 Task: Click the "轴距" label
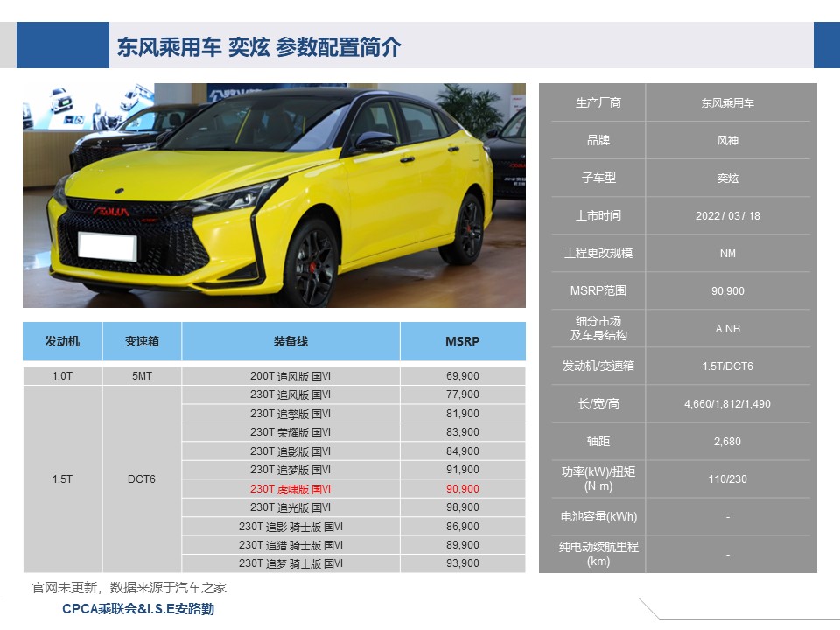click(x=598, y=441)
